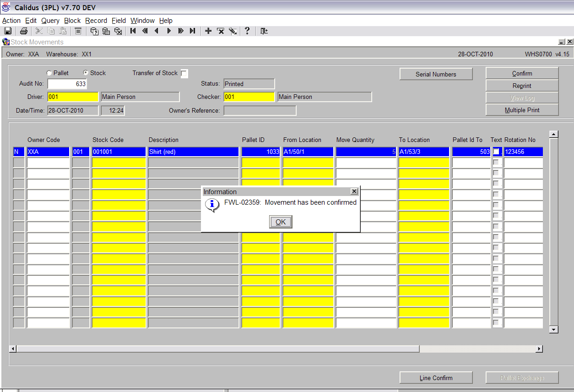Close the Information dialog with X
This screenshot has width=574, height=392.
[x=354, y=191]
